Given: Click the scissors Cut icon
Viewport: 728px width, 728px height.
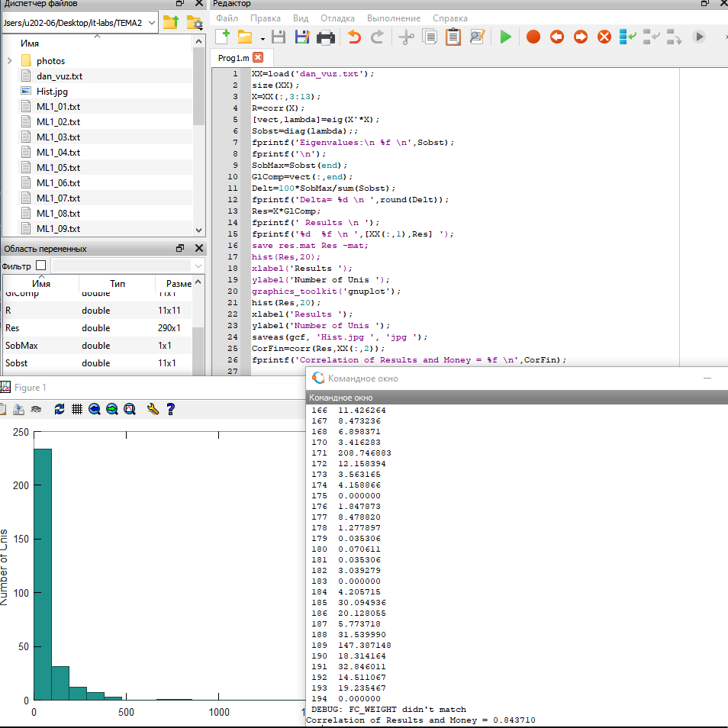Looking at the screenshot, I should click(406, 37).
